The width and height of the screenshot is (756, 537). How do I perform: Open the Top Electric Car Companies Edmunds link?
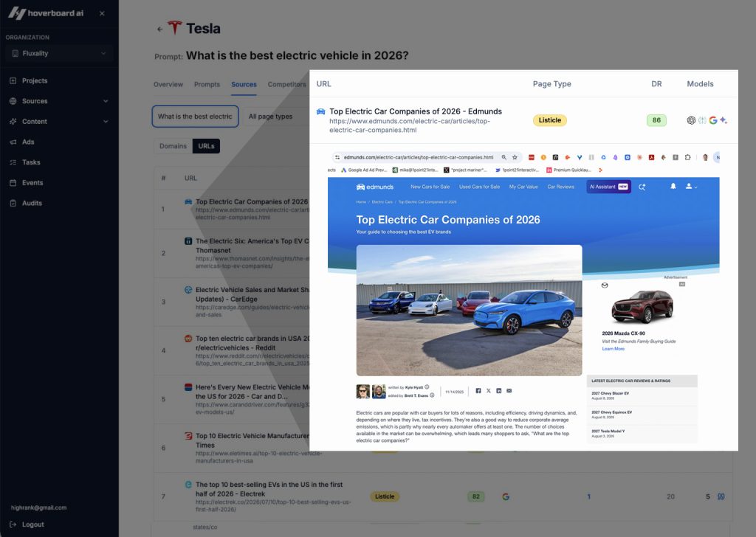[x=416, y=111]
